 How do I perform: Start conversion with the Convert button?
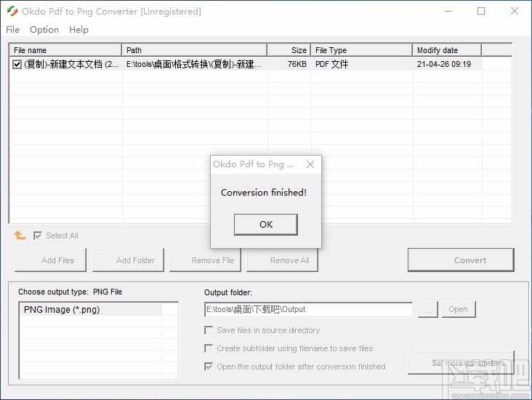click(461, 260)
